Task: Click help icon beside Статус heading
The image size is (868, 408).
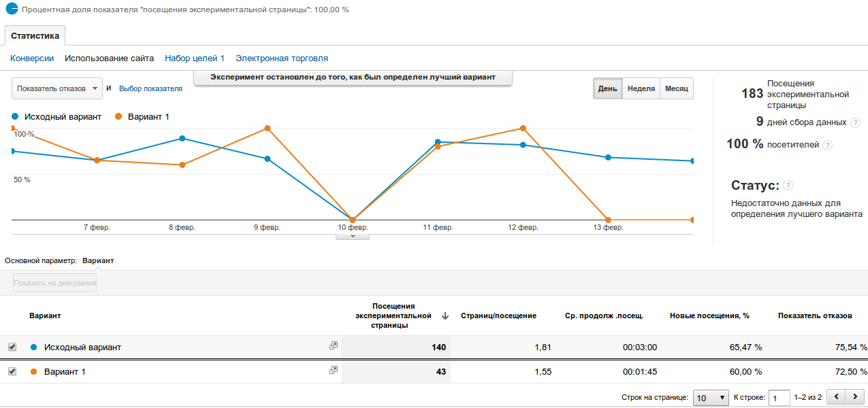Action: (x=788, y=186)
